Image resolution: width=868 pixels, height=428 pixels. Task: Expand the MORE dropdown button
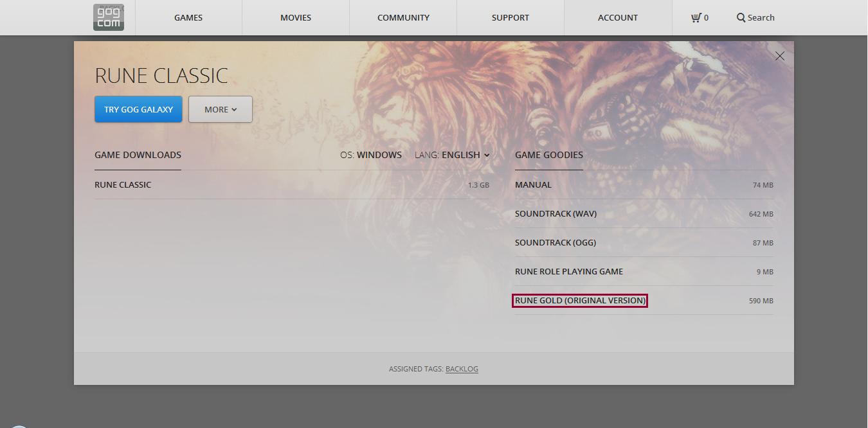coord(221,109)
